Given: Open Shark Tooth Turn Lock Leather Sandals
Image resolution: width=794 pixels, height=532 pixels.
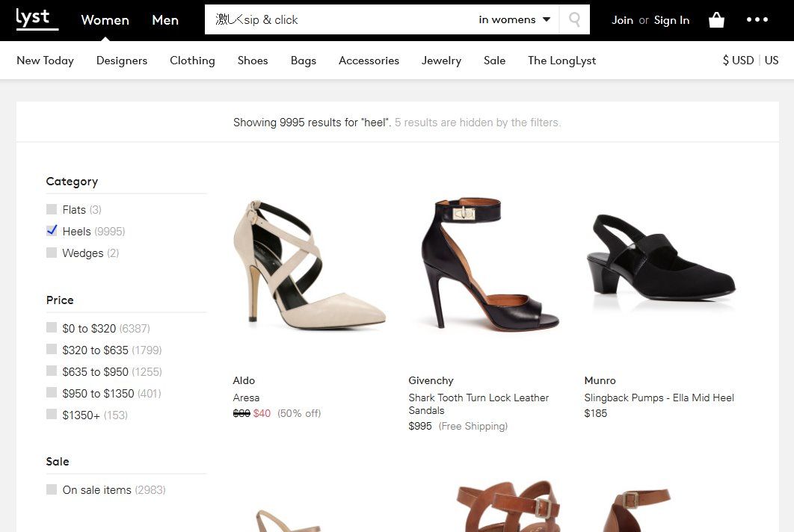Looking at the screenshot, I should pos(478,404).
